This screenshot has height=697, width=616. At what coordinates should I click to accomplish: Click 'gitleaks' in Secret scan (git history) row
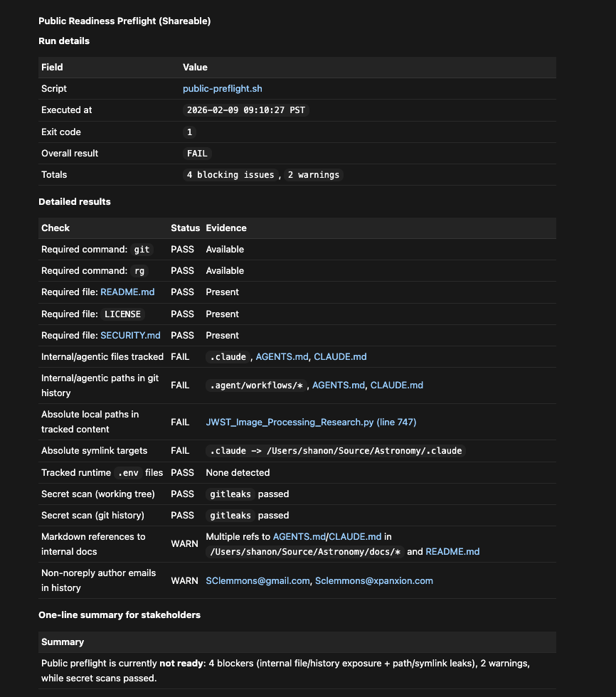coord(230,515)
